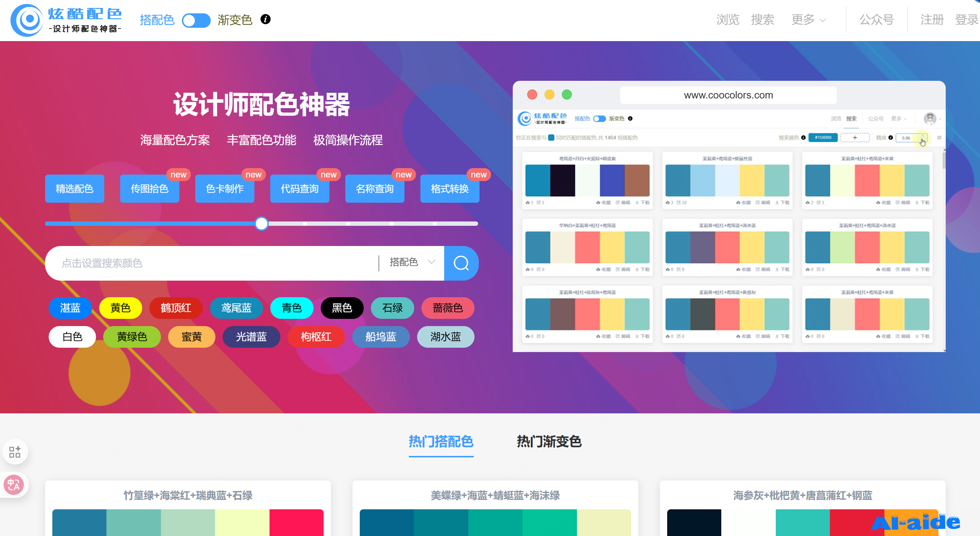
Task: Select the 石绿 color tag
Action: point(392,308)
